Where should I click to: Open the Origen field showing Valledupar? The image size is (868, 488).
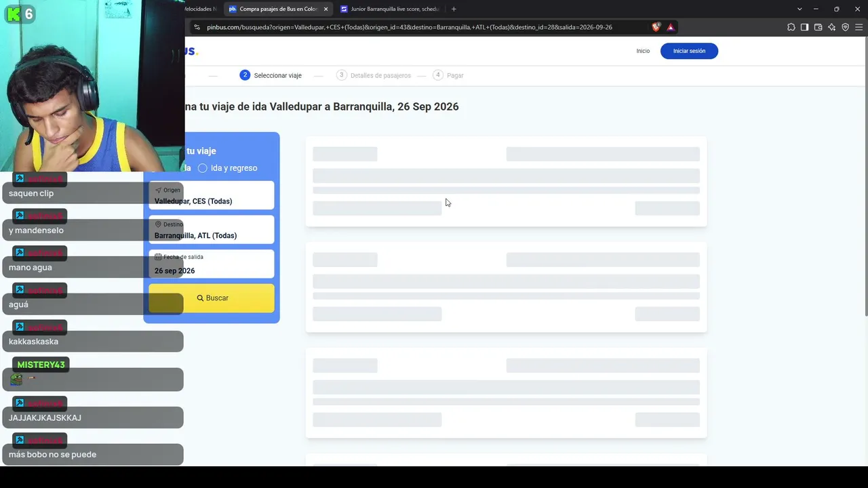[x=212, y=196]
